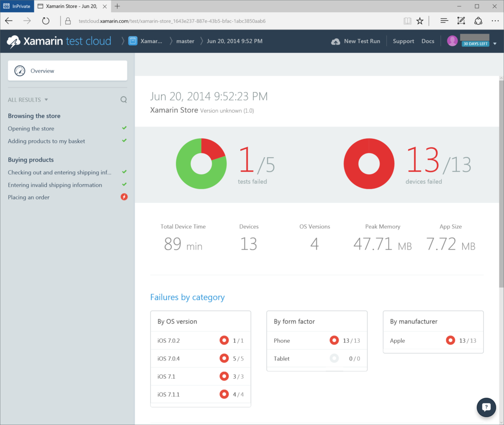Open the help chat question bubble
The width and height of the screenshot is (504, 425).
[486, 407]
